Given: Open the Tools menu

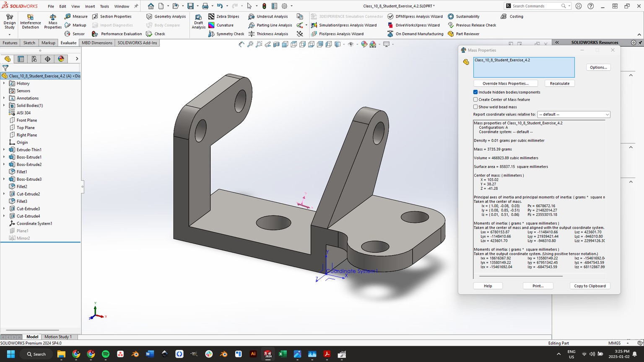Looking at the screenshot, I should (104, 6).
